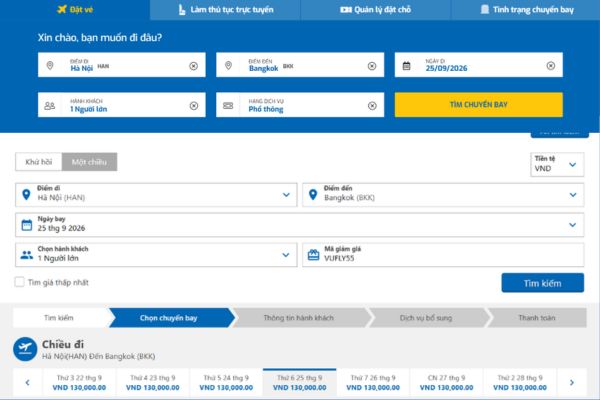
Task: Select Khứ hồi round-trip option
Action: [39, 162]
